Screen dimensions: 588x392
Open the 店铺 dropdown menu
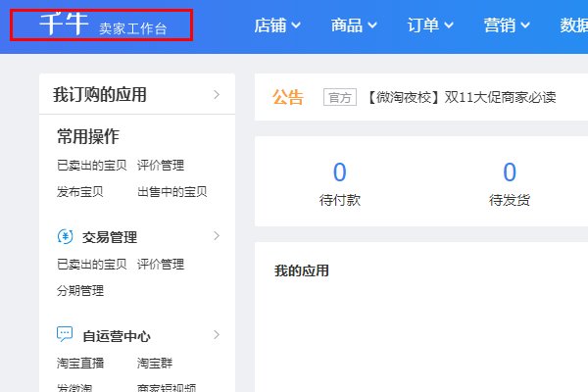(x=277, y=25)
